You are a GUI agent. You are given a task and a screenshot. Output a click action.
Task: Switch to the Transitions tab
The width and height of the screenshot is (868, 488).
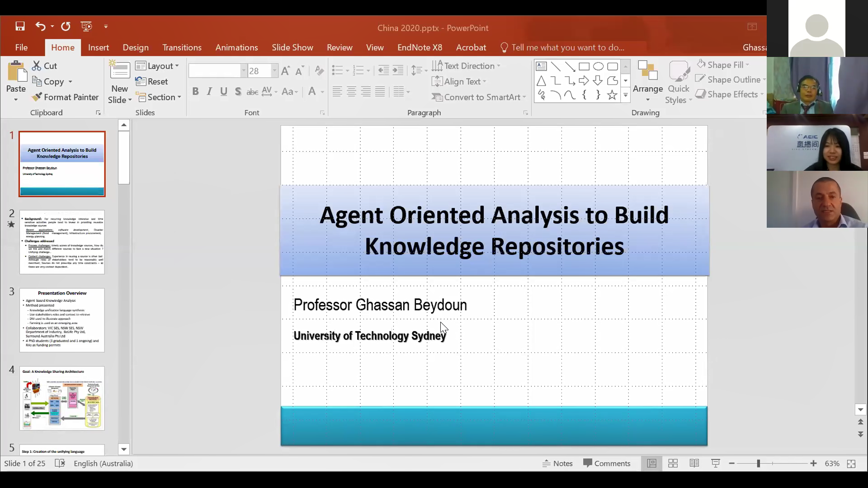(x=182, y=47)
